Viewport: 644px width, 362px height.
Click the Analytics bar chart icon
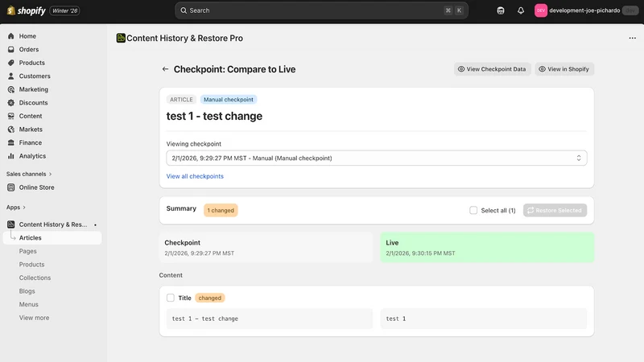11,156
